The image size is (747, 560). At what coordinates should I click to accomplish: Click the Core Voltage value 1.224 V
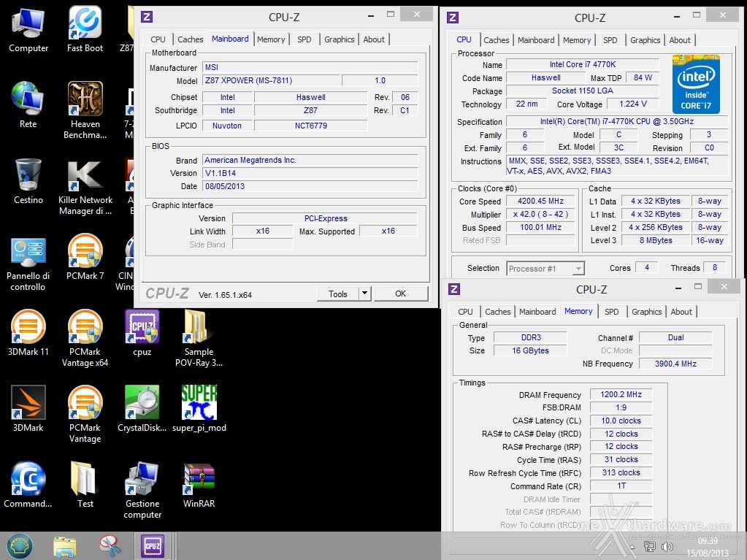(632, 104)
